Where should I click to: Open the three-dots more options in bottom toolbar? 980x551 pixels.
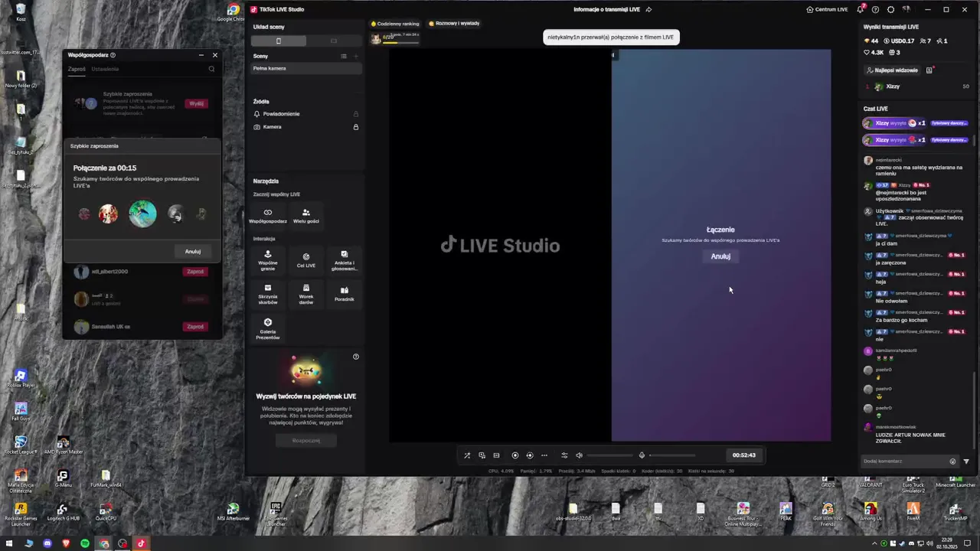[544, 455]
